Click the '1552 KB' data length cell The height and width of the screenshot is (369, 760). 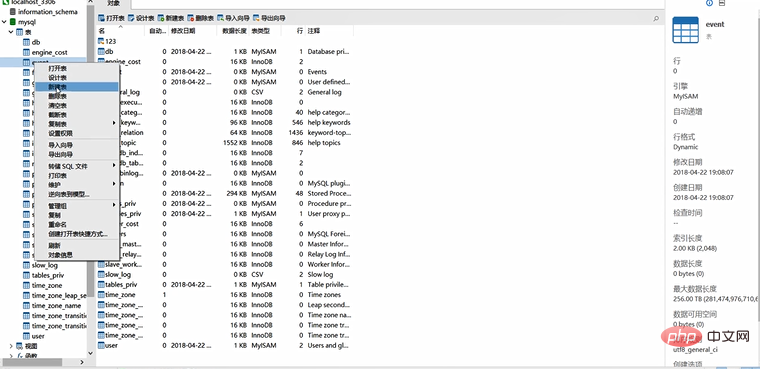coord(235,143)
